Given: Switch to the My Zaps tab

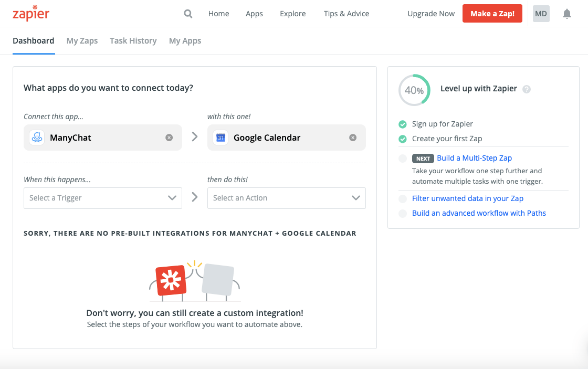Looking at the screenshot, I should tap(82, 41).
